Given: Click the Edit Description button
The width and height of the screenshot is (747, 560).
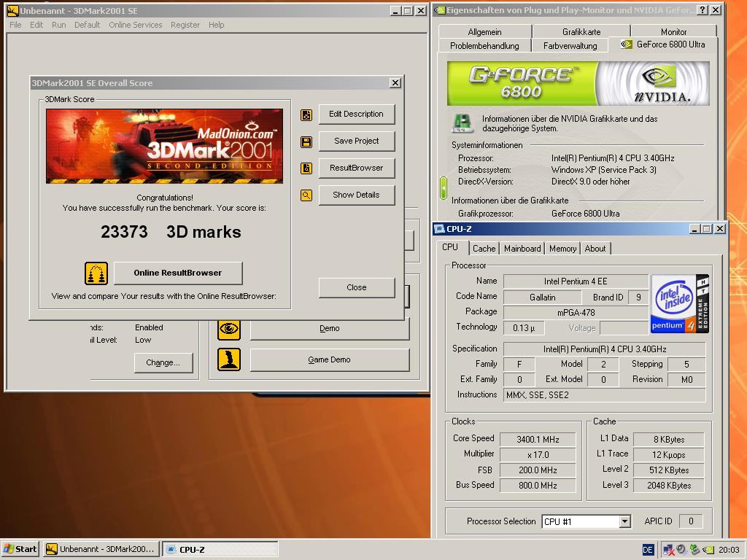Looking at the screenshot, I should tap(356, 114).
